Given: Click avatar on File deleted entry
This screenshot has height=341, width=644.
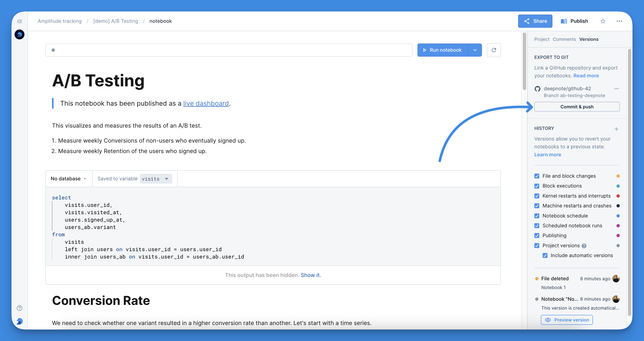Looking at the screenshot, I should point(616,279).
